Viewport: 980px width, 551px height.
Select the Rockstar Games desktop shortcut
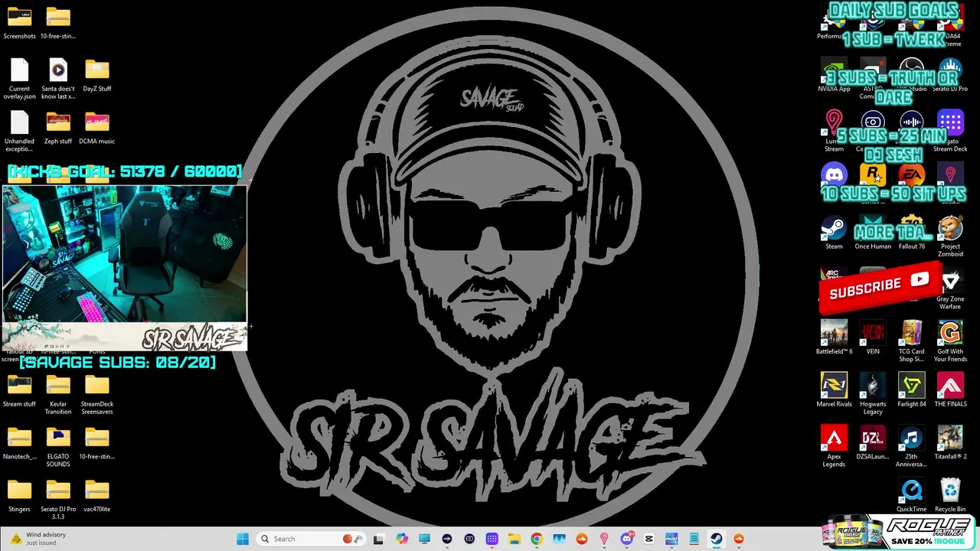[x=873, y=176]
